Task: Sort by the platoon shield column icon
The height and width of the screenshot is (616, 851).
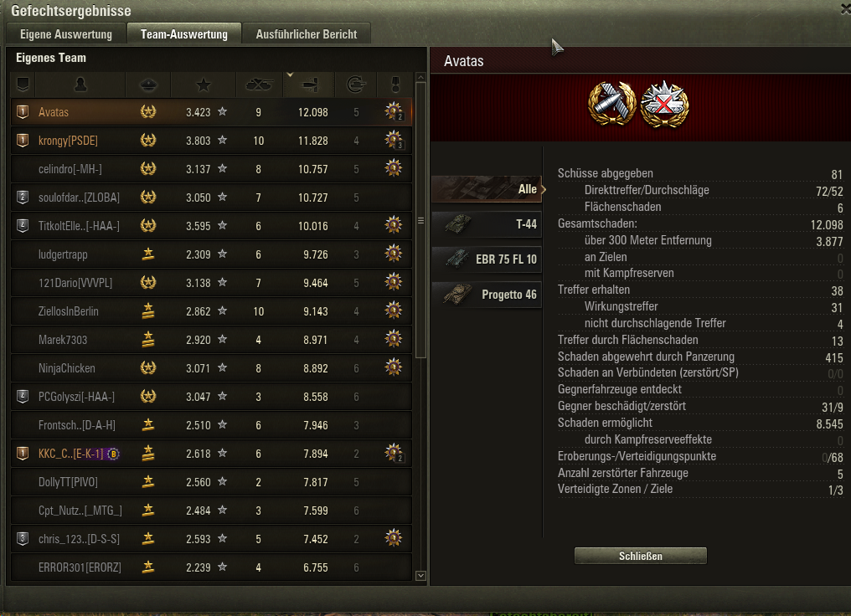Action: click(23, 85)
